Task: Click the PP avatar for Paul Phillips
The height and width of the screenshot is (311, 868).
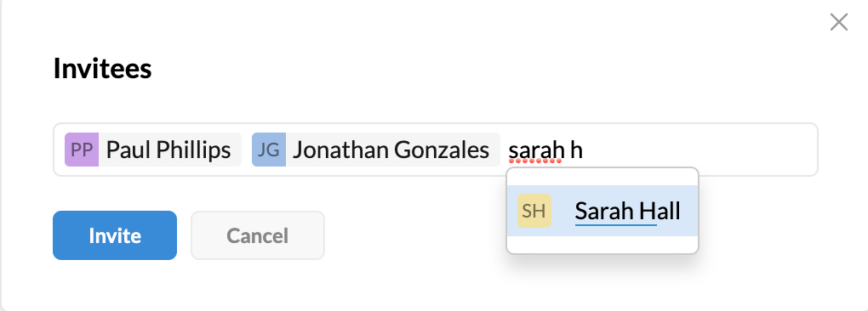Action: click(82, 150)
